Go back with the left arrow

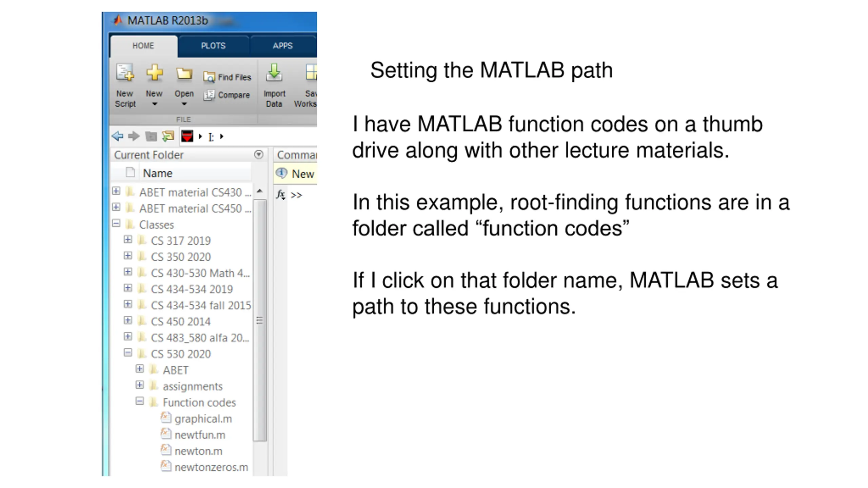[x=117, y=136]
